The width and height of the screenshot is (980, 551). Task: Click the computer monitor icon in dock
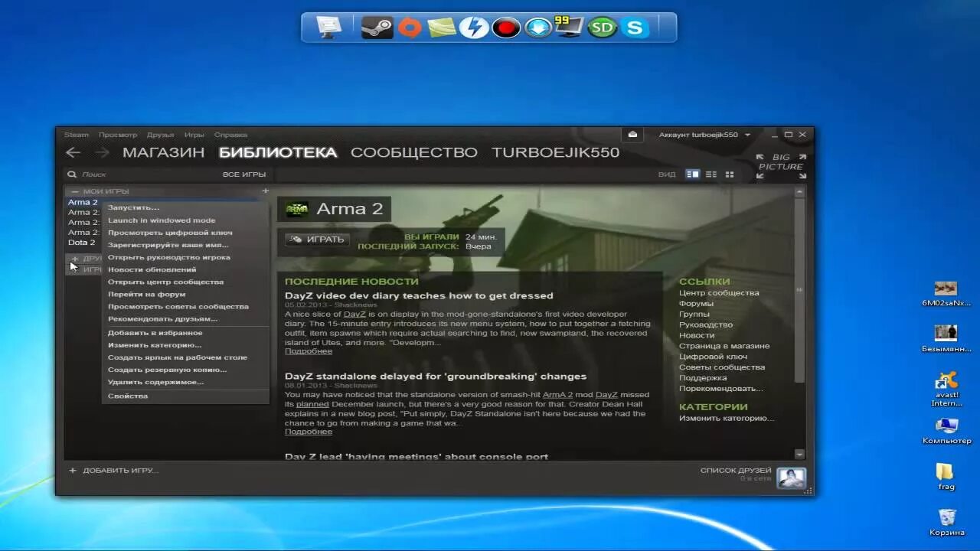(328, 28)
